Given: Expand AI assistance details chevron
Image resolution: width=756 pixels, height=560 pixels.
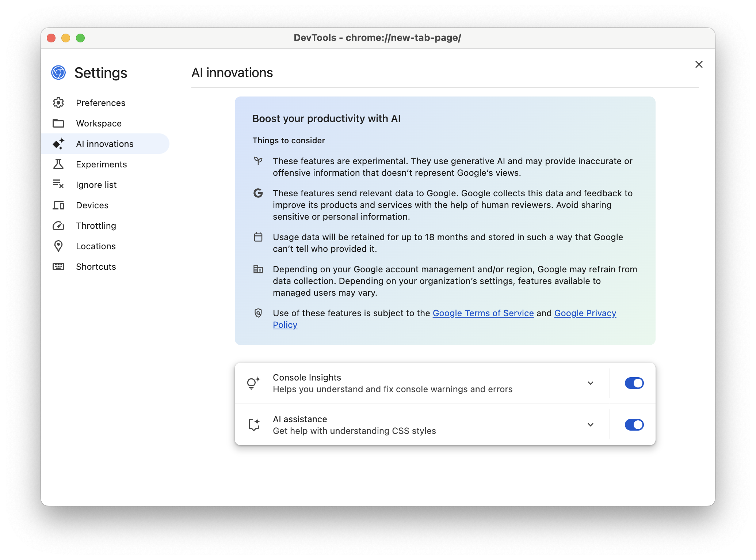Looking at the screenshot, I should pyautogui.click(x=591, y=425).
